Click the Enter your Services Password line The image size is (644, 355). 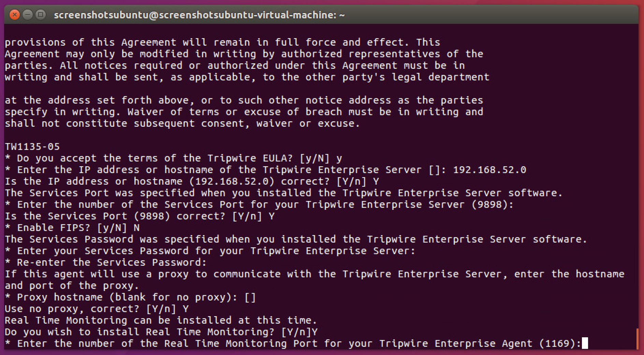coord(210,251)
